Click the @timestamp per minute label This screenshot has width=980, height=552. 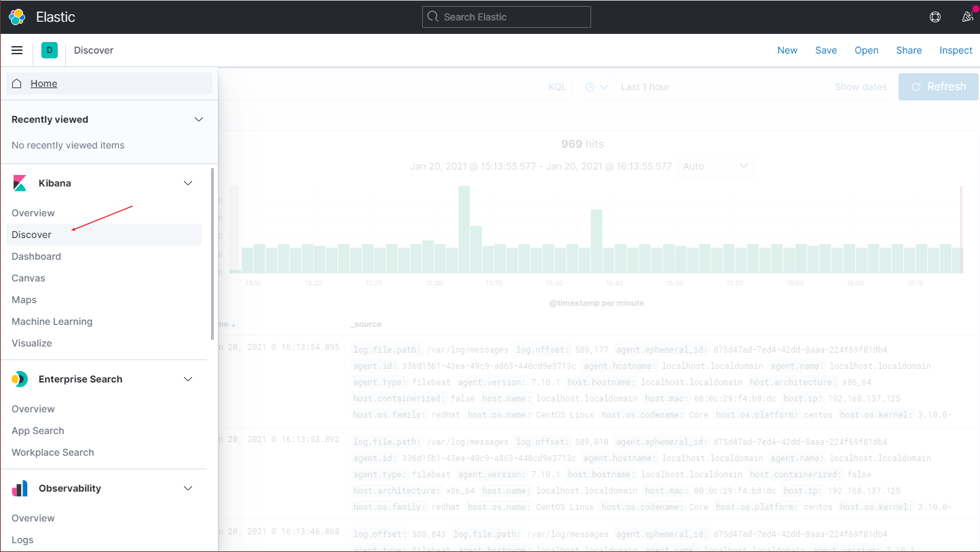click(597, 303)
